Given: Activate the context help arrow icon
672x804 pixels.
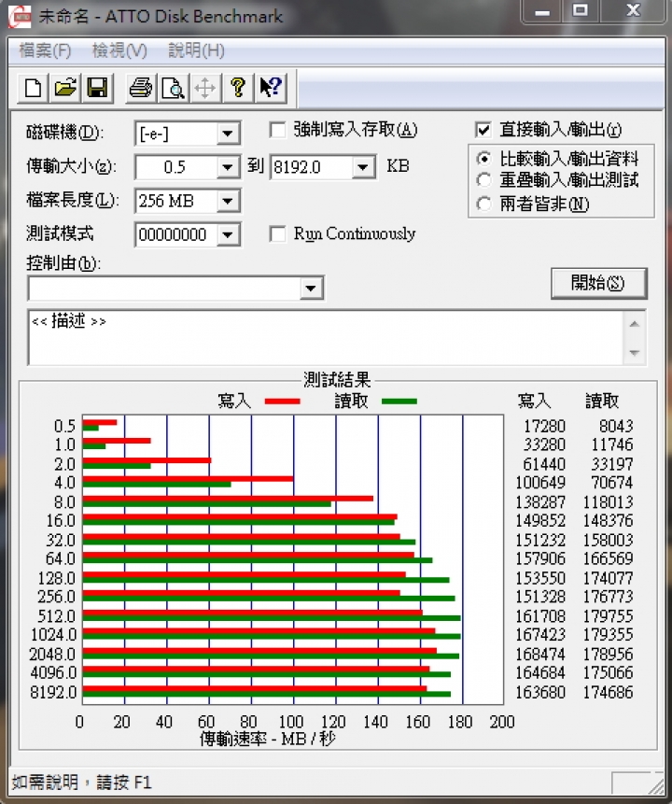Looking at the screenshot, I should [x=270, y=88].
